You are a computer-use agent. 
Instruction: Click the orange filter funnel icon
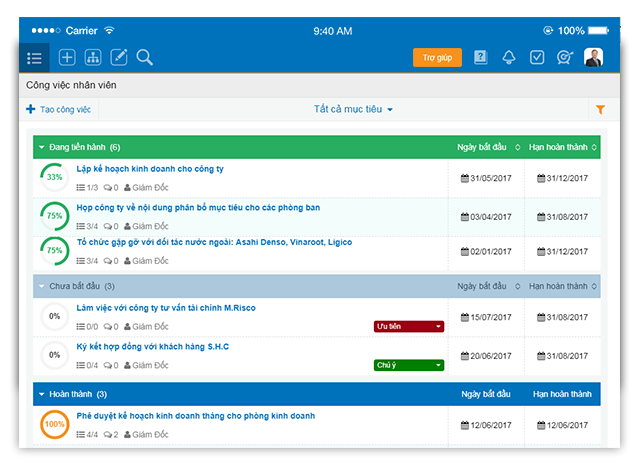click(x=600, y=109)
